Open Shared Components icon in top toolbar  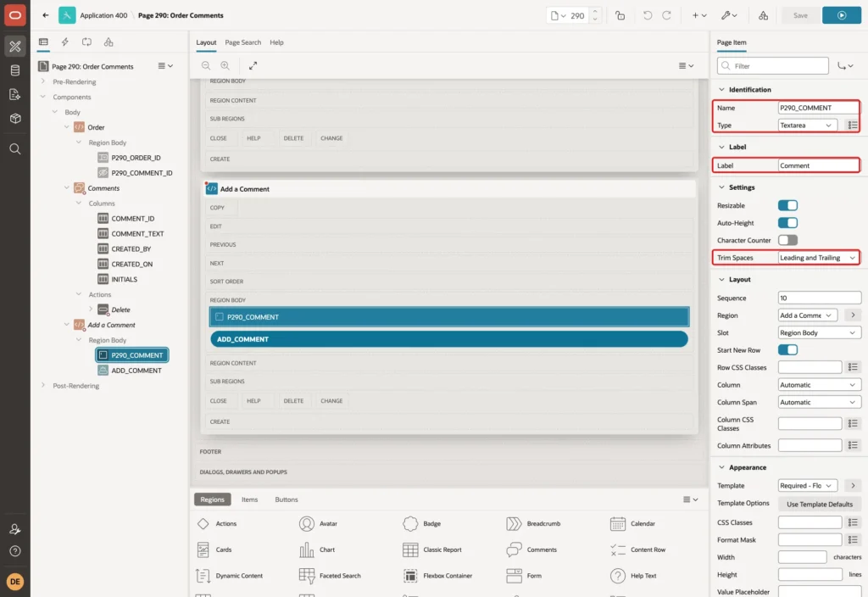[763, 15]
